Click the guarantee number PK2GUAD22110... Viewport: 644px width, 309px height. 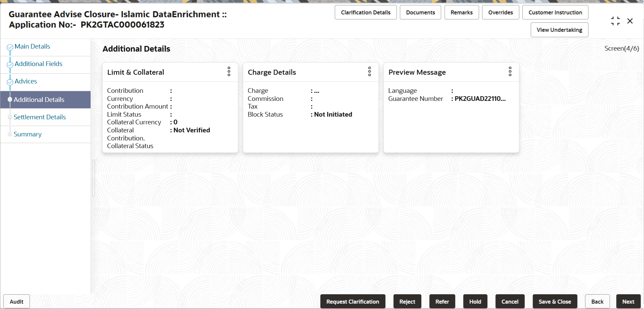coord(480,99)
